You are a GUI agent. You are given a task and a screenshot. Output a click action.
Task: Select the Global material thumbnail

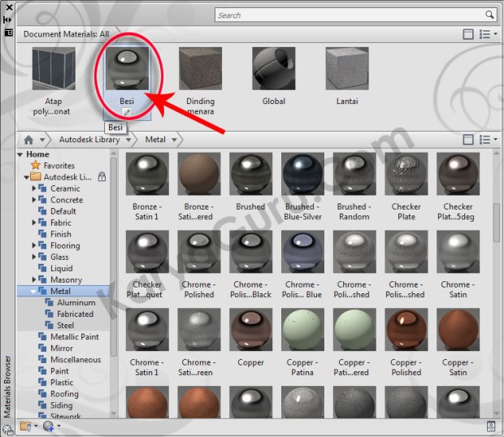point(273,68)
